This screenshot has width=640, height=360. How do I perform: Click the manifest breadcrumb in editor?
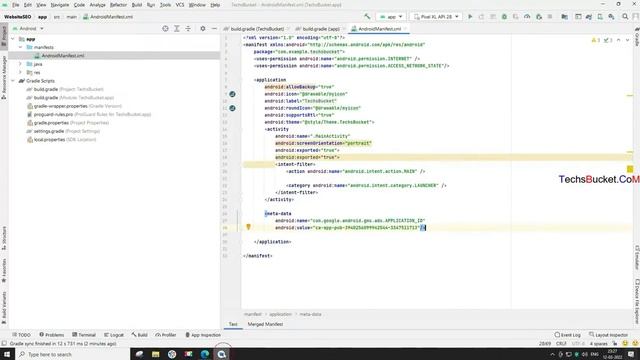click(x=253, y=314)
